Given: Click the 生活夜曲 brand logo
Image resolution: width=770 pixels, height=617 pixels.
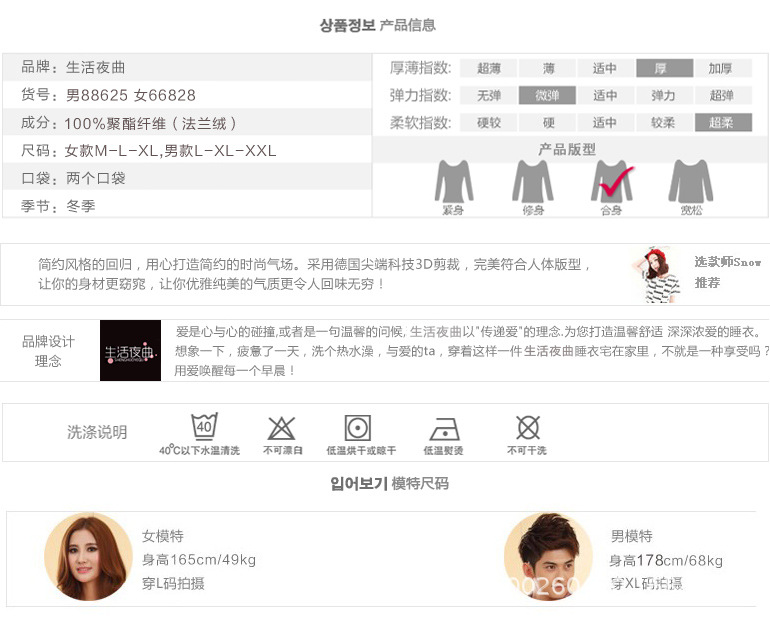Looking at the screenshot, I should pyautogui.click(x=131, y=350).
